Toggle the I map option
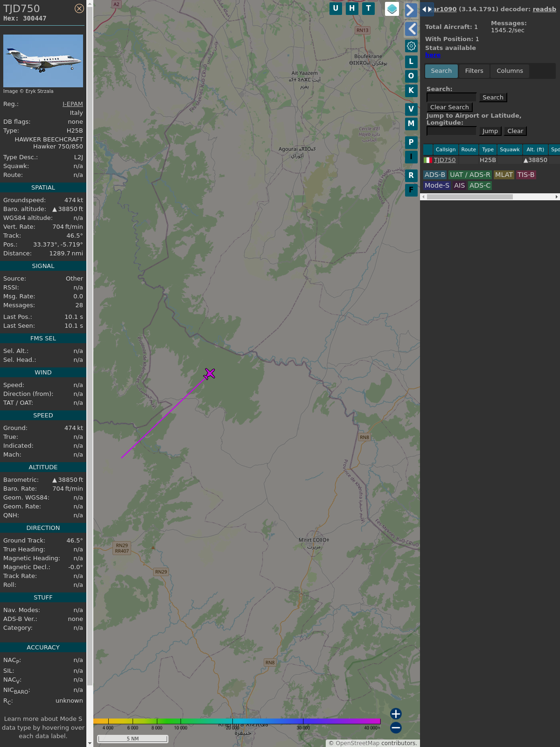 click(x=411, y=157)
